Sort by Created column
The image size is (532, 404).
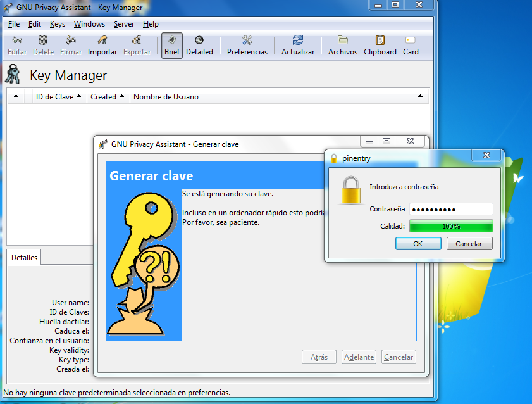click(107, 97)
